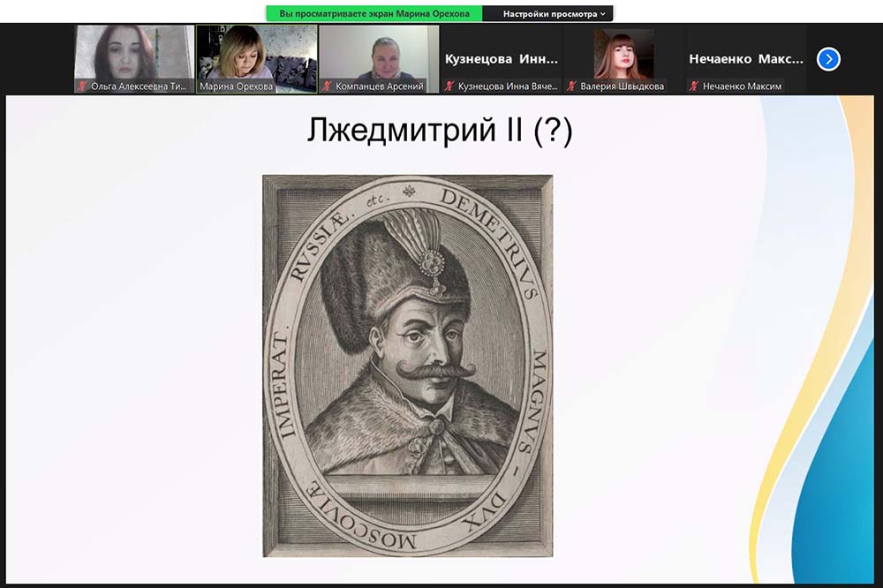Click the chevron next to Настройки просмотра

point(603,14)
